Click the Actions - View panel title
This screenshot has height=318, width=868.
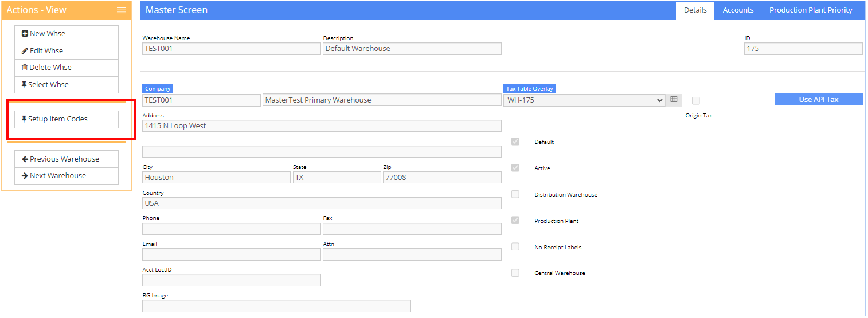click(36, 10)
